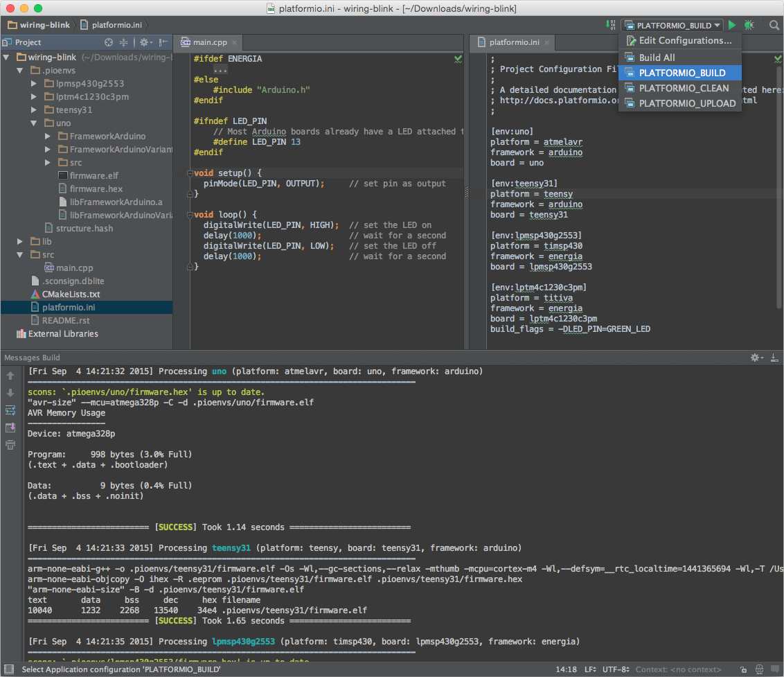The width and height of the screenshot is (784, 677).
Task: Click the 14:18 cursor position indicator
Action: click(x=566, y=669)
